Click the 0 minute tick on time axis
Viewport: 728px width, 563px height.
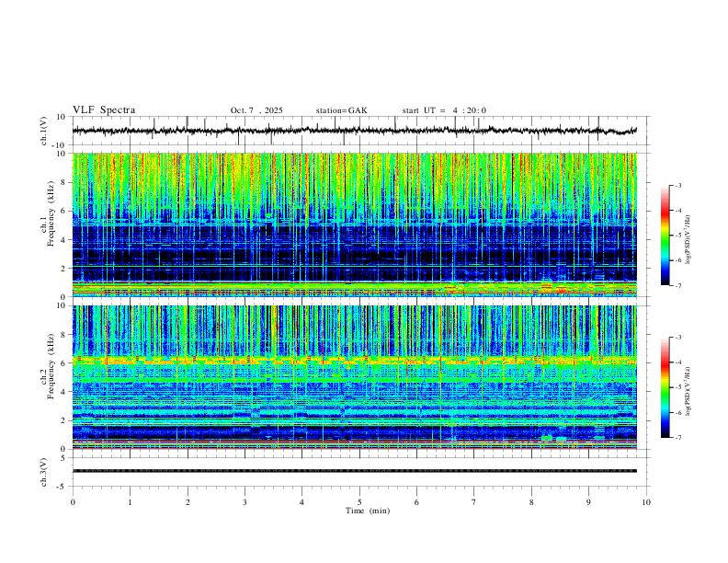(73, 502)
